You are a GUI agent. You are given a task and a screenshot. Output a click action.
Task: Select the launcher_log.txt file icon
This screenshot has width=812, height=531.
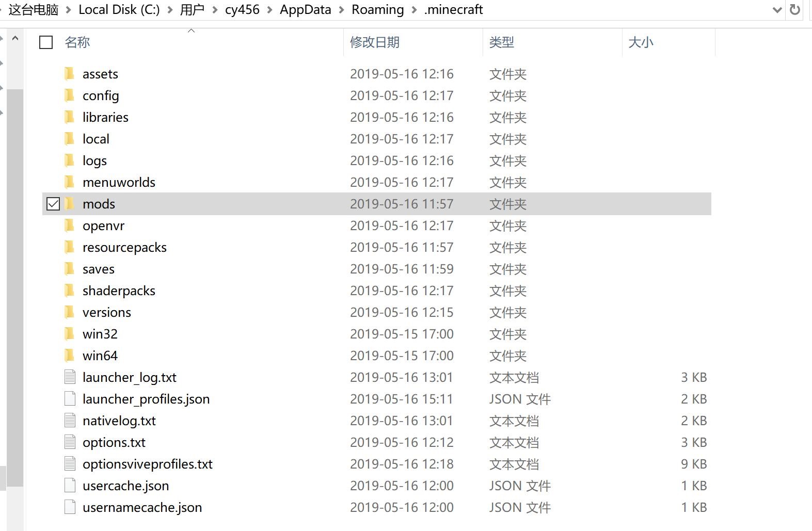click(70, 377)
